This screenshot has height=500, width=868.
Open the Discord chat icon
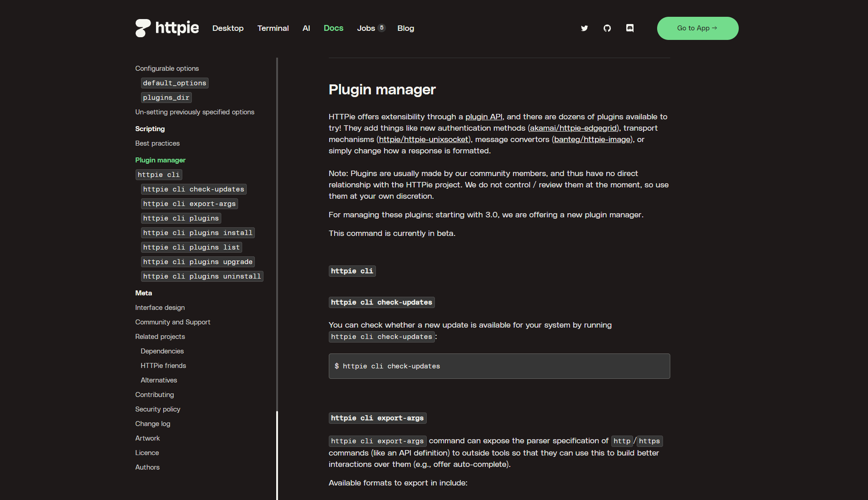(x=629, y=28)
